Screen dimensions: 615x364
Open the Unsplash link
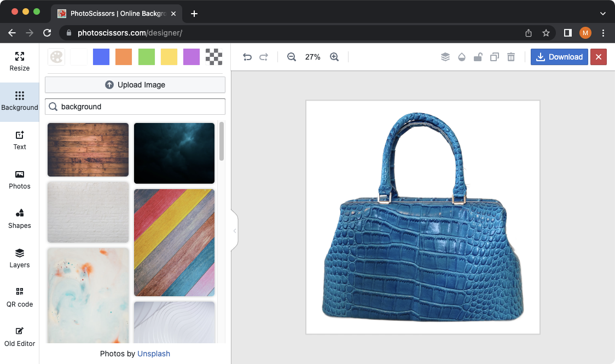154,354
